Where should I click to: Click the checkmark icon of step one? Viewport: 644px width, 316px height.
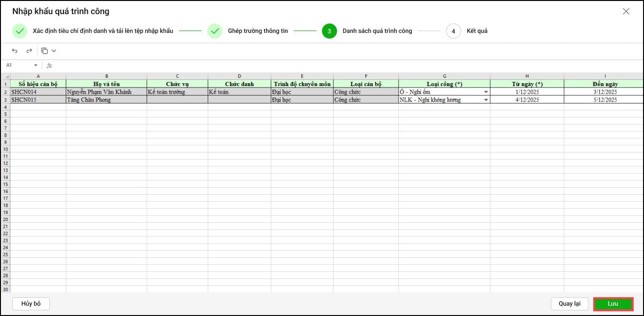pos(20,31)
